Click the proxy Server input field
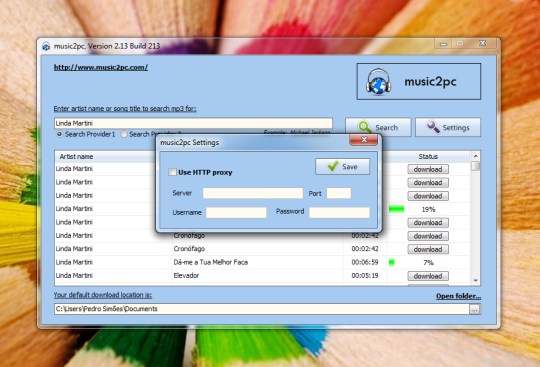 tap(253, 193)
